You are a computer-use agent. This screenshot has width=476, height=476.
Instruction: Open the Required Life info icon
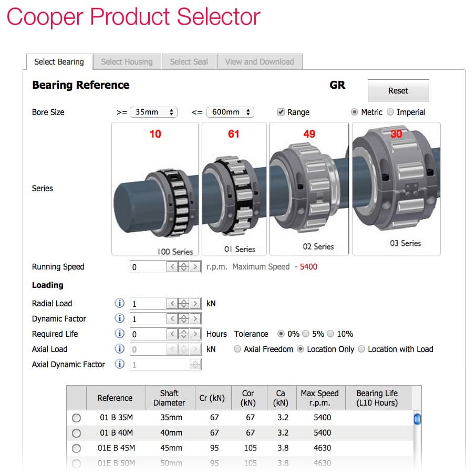coord(120,334)
